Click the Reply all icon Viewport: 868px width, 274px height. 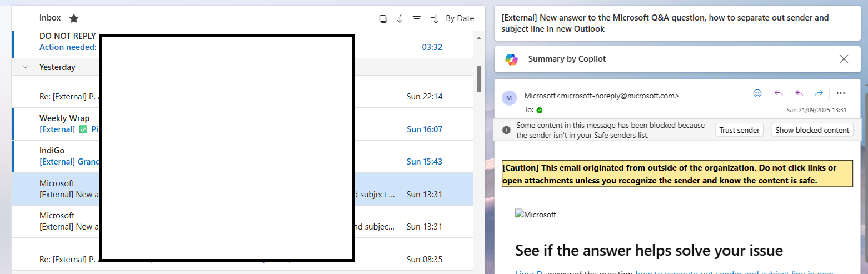coord(799,93)
